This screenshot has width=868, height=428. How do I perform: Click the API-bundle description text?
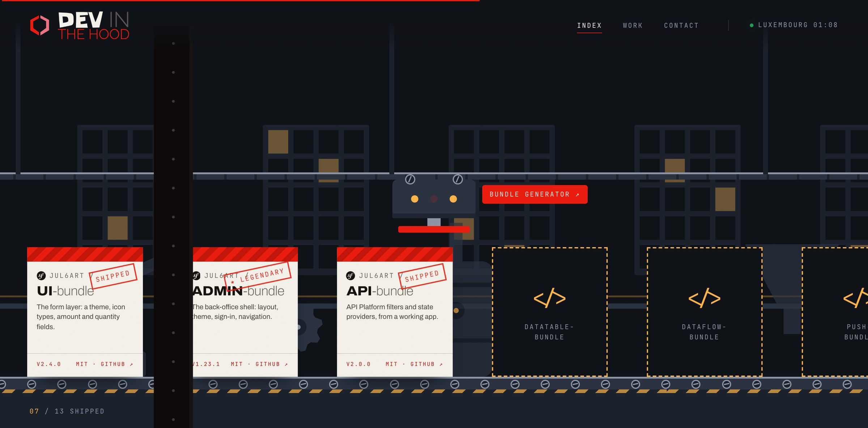[392, 312]
